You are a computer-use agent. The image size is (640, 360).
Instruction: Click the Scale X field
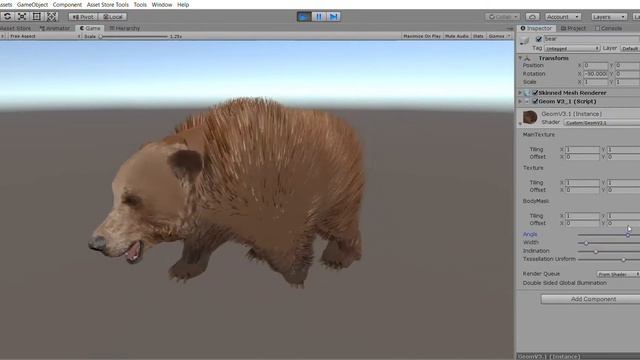click(x=596, y=82)
